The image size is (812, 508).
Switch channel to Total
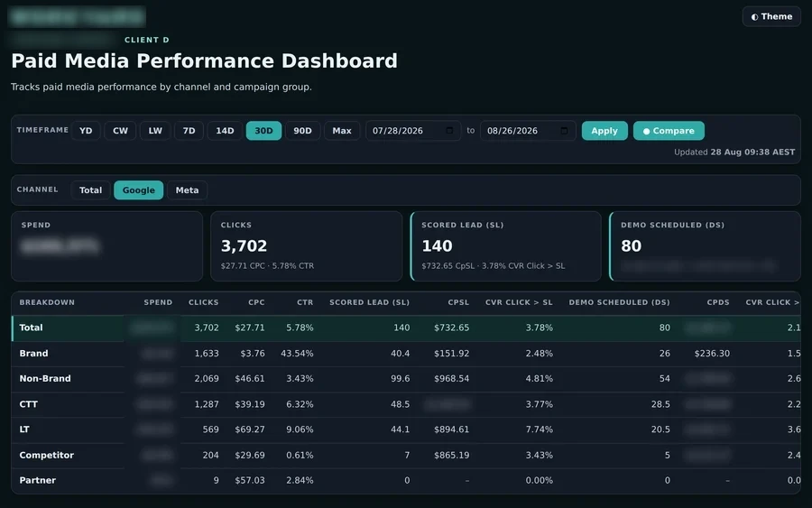[90, 190]
